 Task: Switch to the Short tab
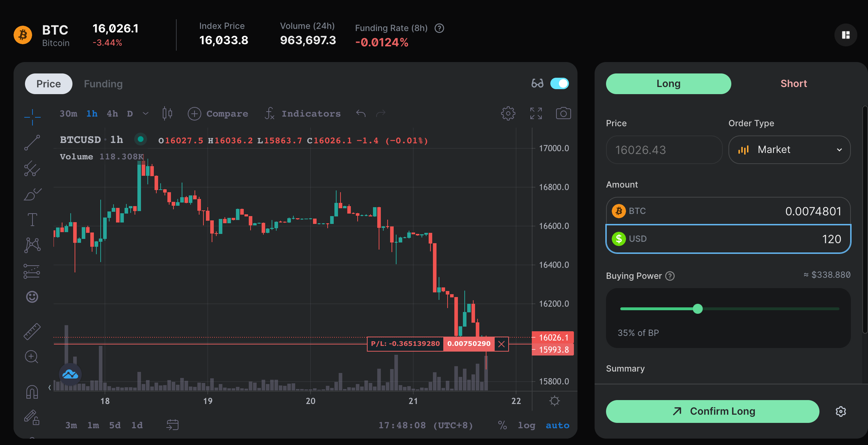(793, 83)
